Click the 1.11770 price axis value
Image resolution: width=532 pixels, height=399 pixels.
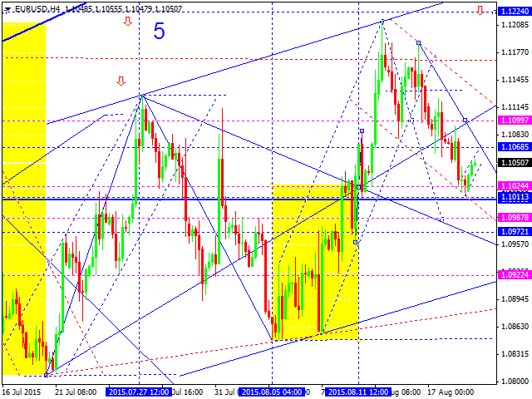[515, 52]
